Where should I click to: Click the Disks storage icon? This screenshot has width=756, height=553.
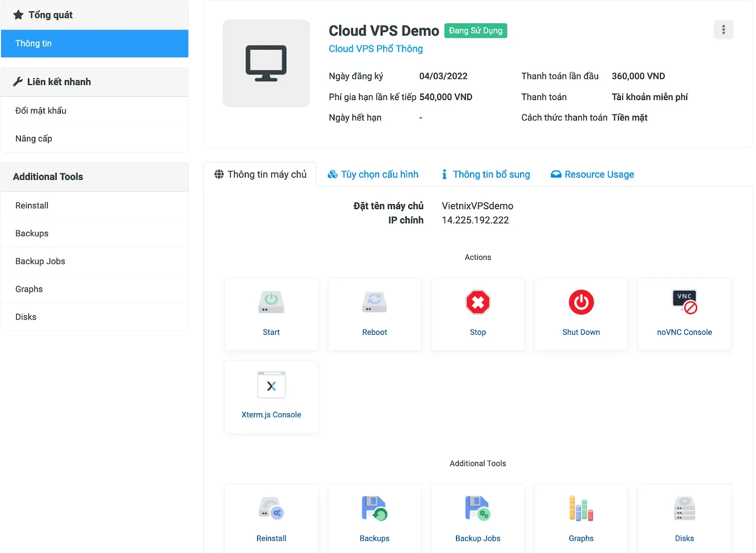pyautogui.click(x=684, y=509)
